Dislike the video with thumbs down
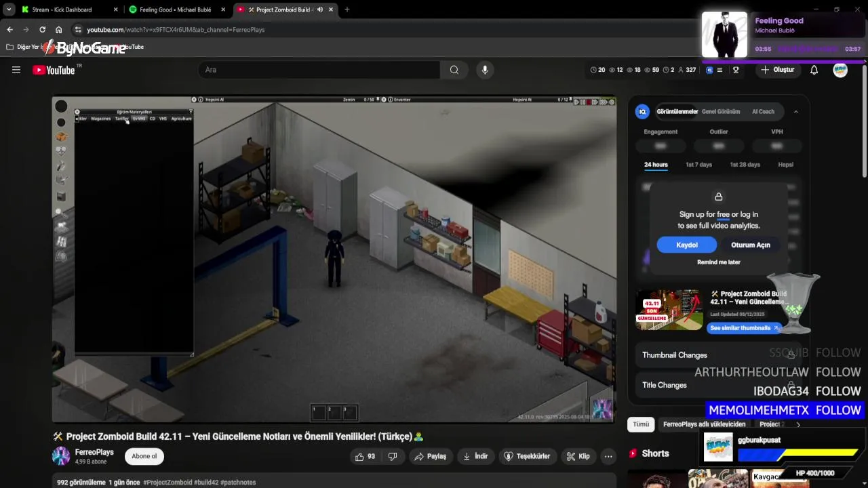Image resolution: width=868 pixels, height=488 pixels. 392,456
